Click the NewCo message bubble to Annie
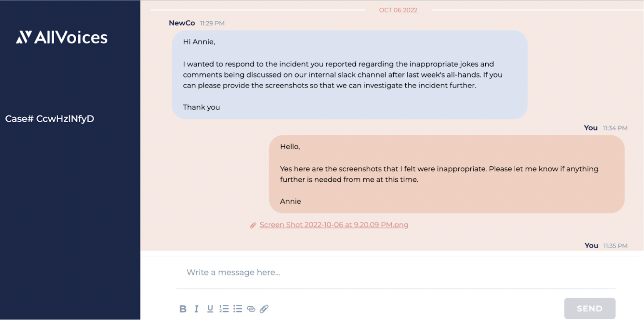 (349, 75)
